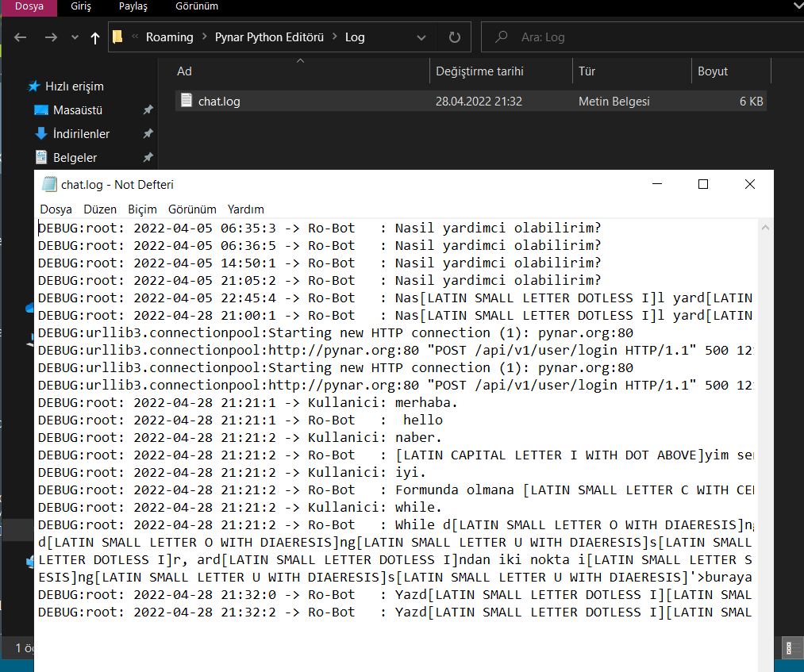Click the folder icon in the address bar

pos(117,36)
